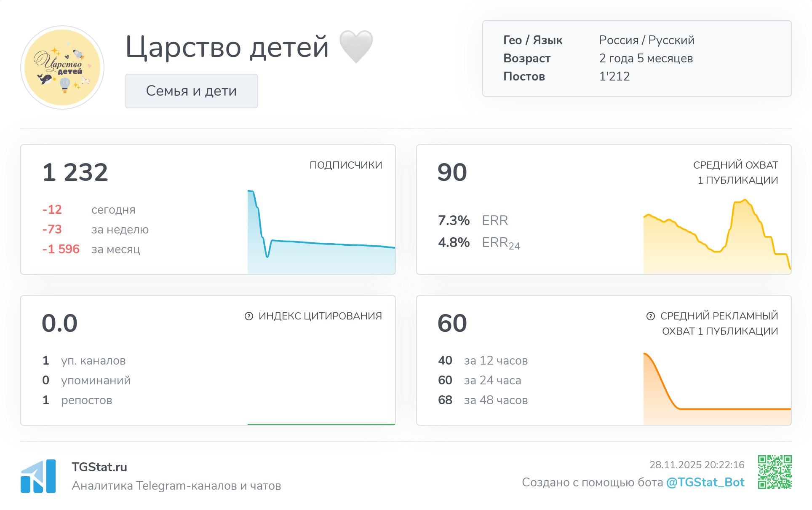Open the Семья и дети category tag
The image size is (812, 510).
[x=191, y=91]
